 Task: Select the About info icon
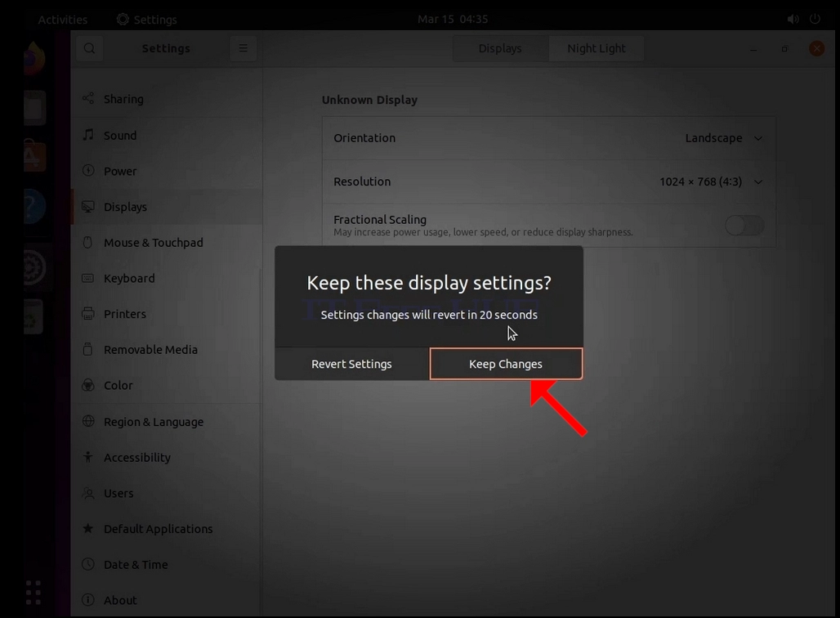(x=88, y=600)
